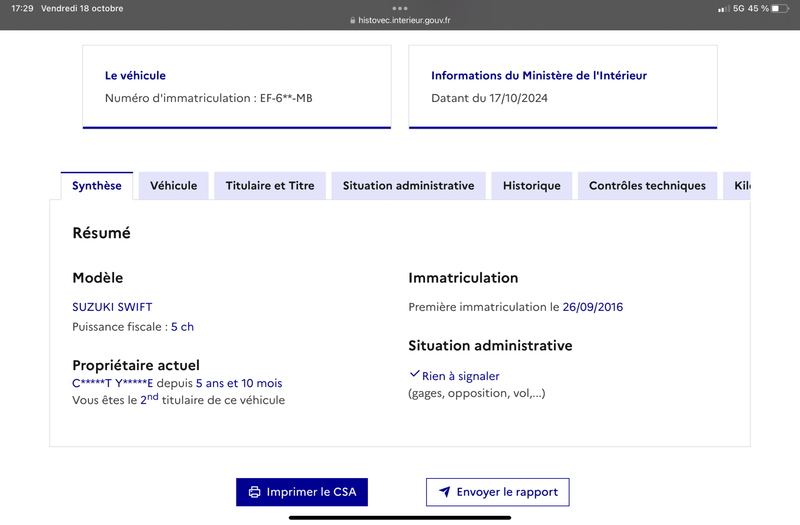This screenshot has width=800, height=525.
Task: Open the Historique tab
Action: pyautogui.click(x=532, y=186)
